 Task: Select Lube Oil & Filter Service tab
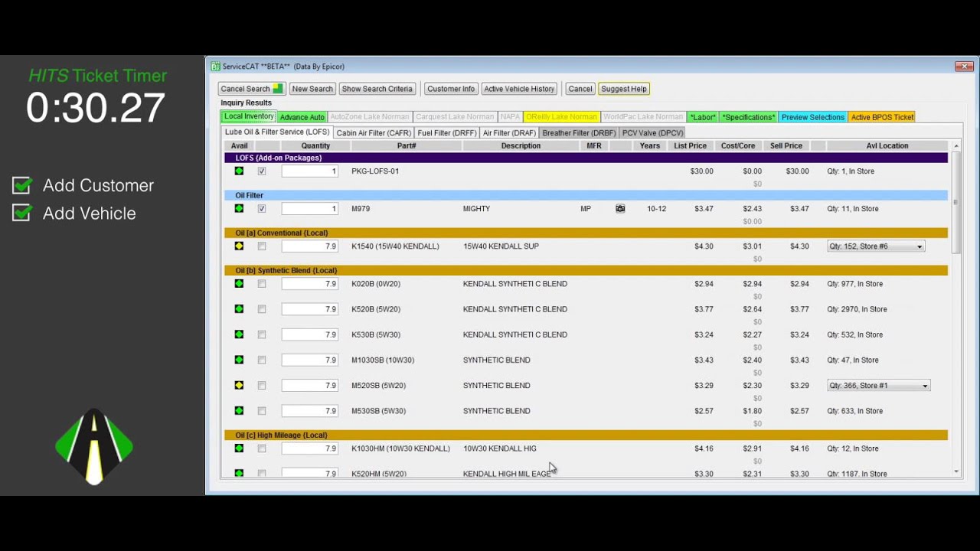point(277,132)
